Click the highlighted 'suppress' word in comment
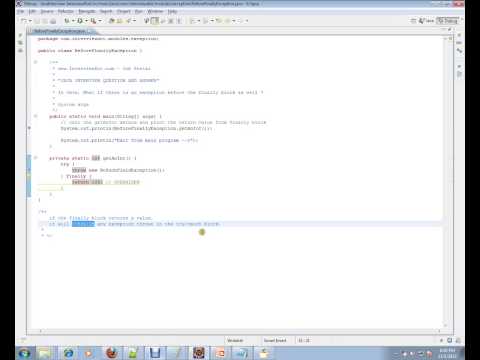Viewport: 480px width, 360px height. (83, 224)
